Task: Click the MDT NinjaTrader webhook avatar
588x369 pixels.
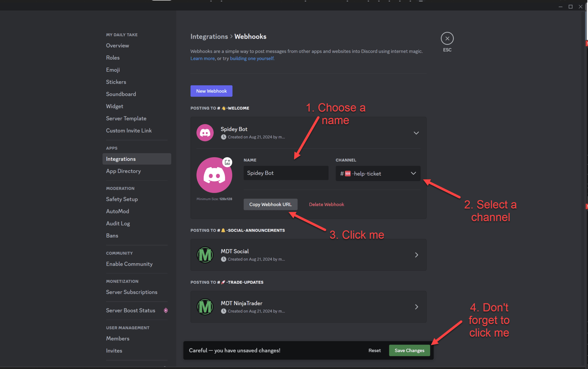Action: pos(205,307)
